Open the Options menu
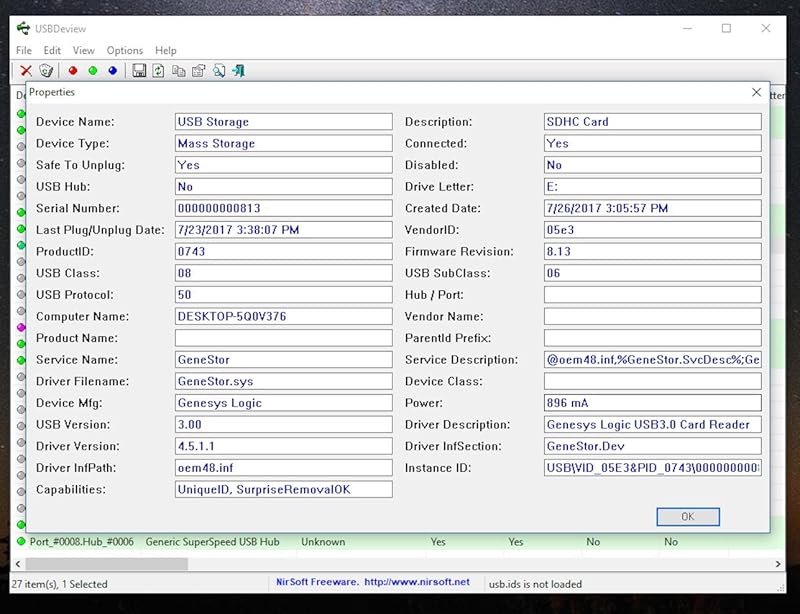 [125, 50]
